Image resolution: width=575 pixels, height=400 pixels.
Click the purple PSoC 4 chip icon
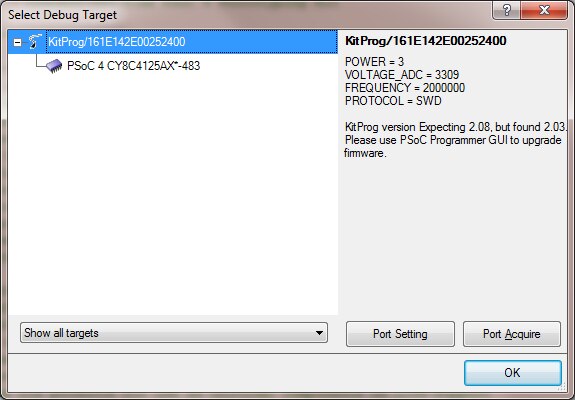click(x=54, y=66)
